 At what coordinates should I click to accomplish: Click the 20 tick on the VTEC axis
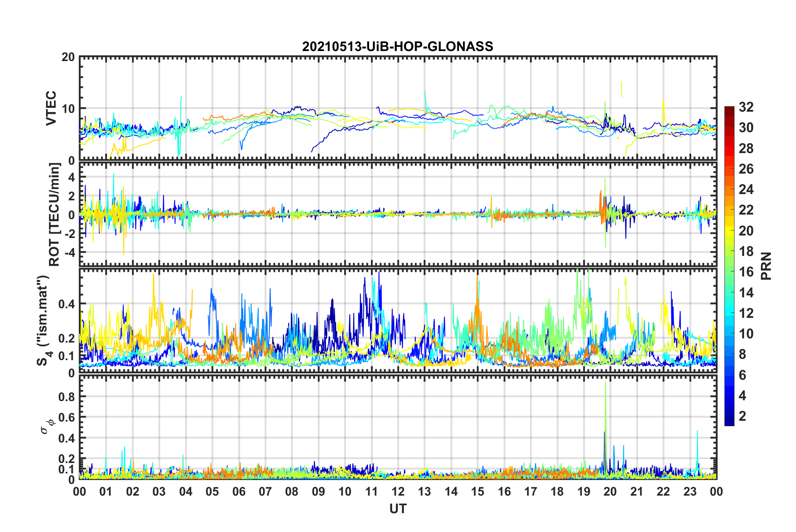[x=68, y=57]
